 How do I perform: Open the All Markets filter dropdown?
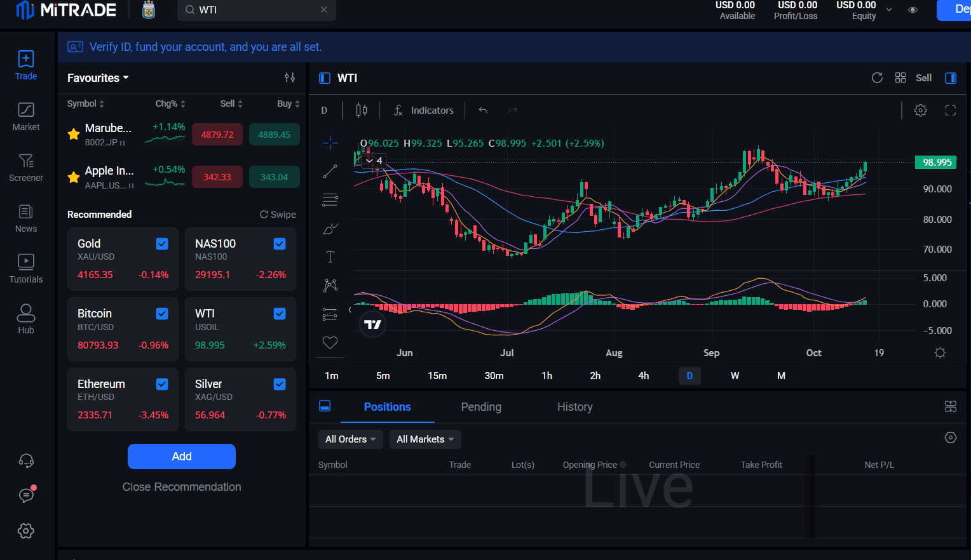pos(425,439)
